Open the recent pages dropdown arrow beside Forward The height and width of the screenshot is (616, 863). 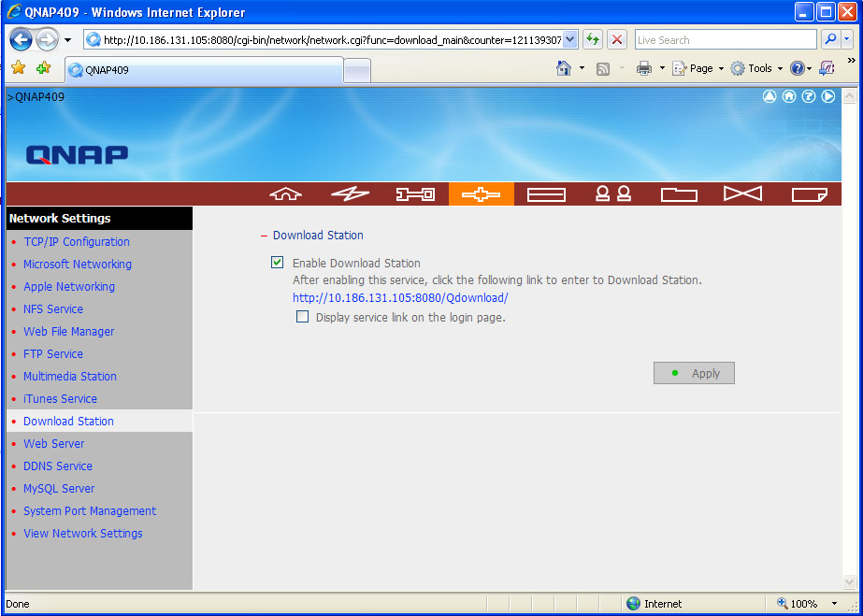[x=67, y=40]
